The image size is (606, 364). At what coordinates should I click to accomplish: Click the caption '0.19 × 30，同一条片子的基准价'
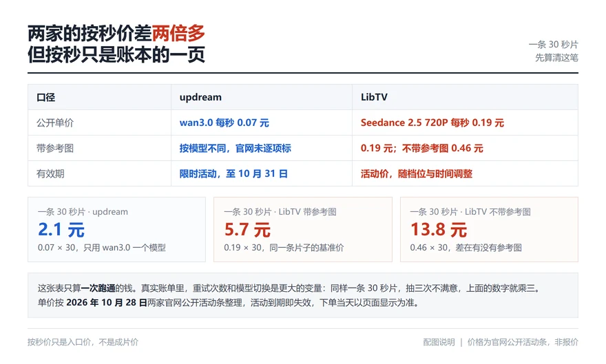click(x=284, y=248)
